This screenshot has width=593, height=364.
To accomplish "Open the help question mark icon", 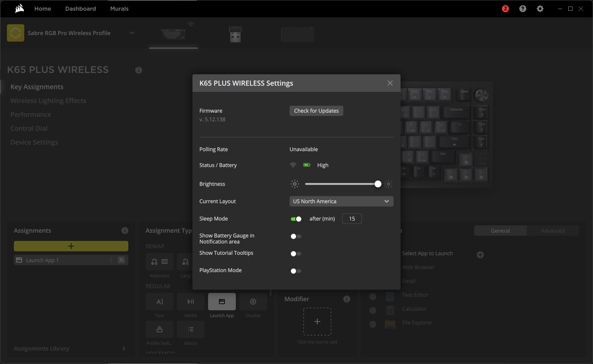I will (523, 9).
